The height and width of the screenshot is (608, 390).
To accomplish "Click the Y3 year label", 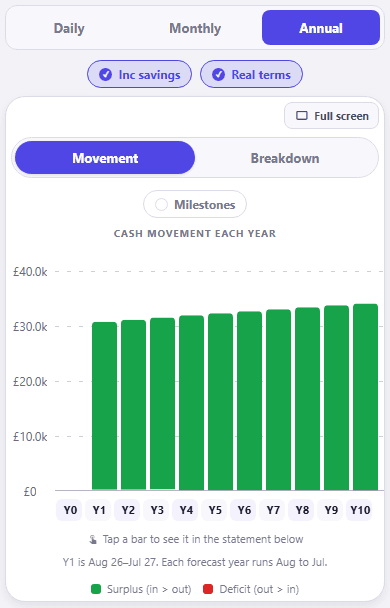I will point(157,510).
